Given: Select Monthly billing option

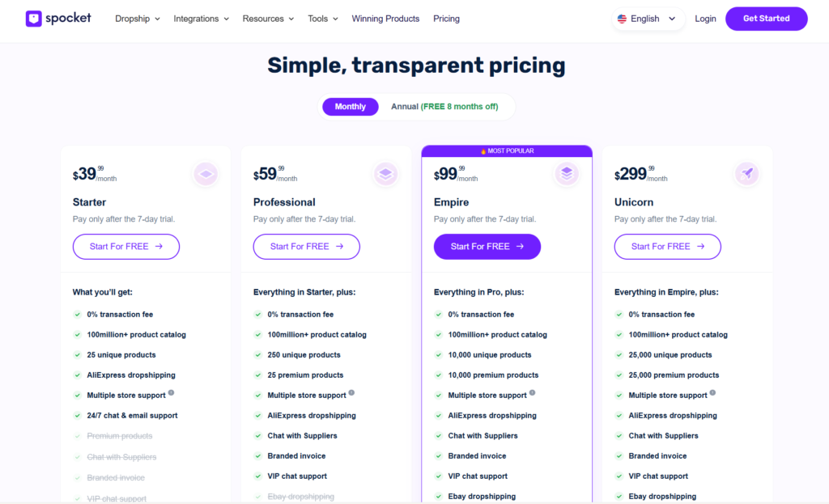Looking at the screenshot, I should [x=350, y=106].
